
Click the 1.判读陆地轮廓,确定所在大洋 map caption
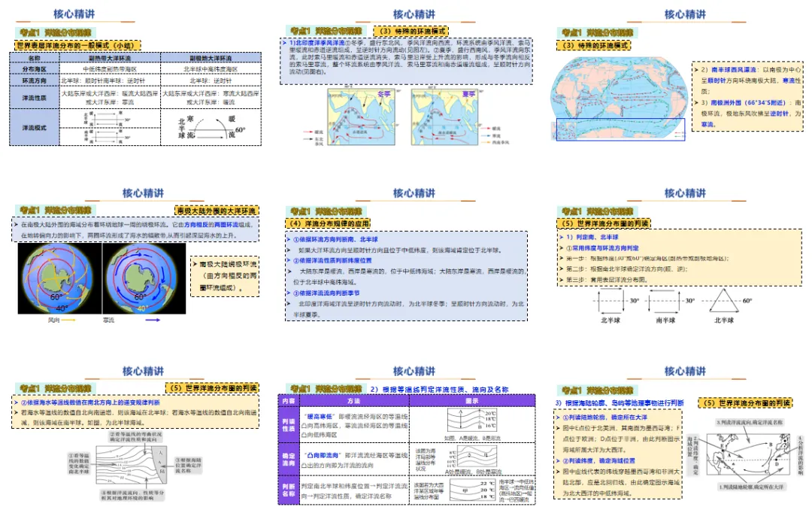(x=751, y=487)
